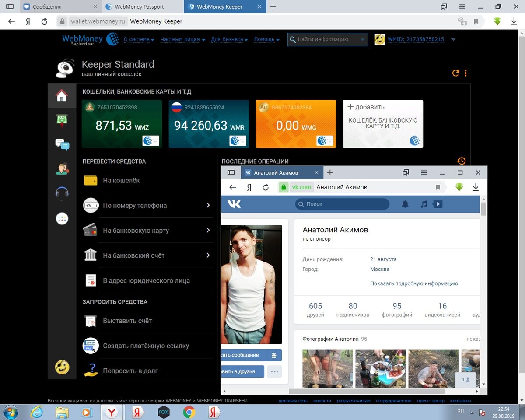Open the messages chat icon in sidebar
525x420 pixels.
click(62, 144)
